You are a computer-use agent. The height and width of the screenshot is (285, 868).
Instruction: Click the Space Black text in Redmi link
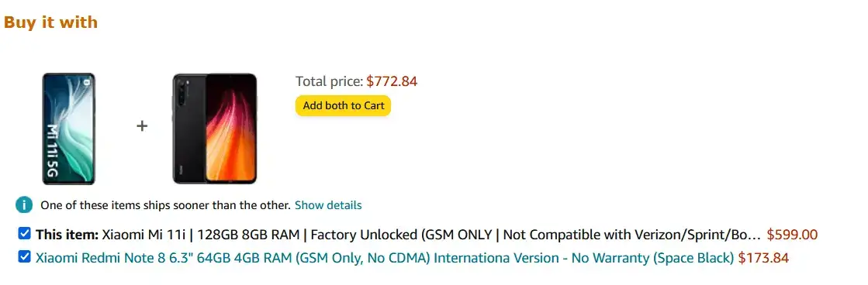coord(693,258)
